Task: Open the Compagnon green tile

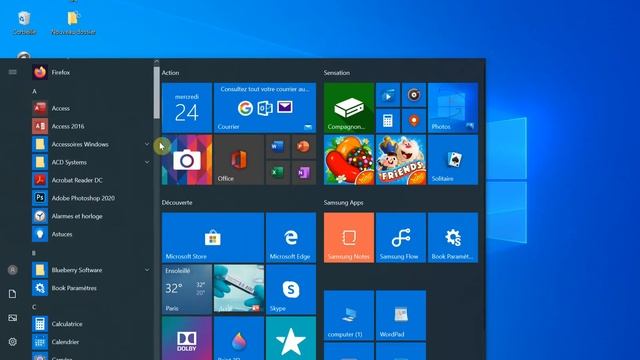Action: click(x=349, y=108)
